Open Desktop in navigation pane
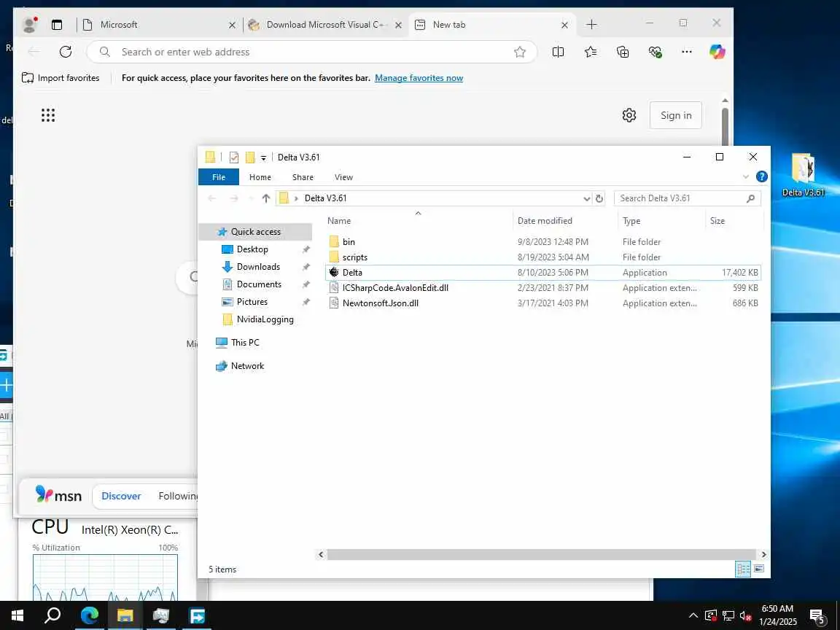 (252, 249)
